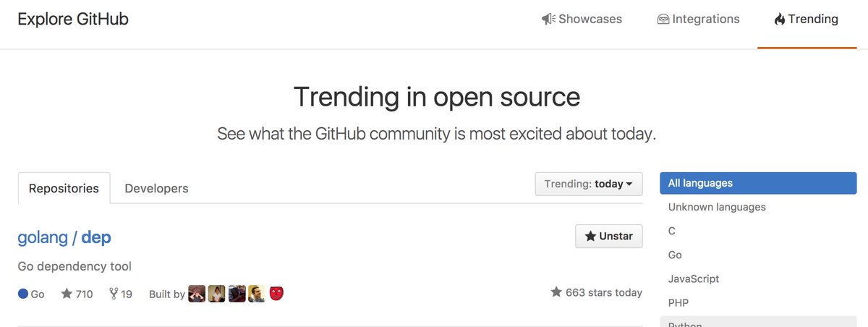
Task: Switch to the Developers tab
Action: tap(156, 188)
